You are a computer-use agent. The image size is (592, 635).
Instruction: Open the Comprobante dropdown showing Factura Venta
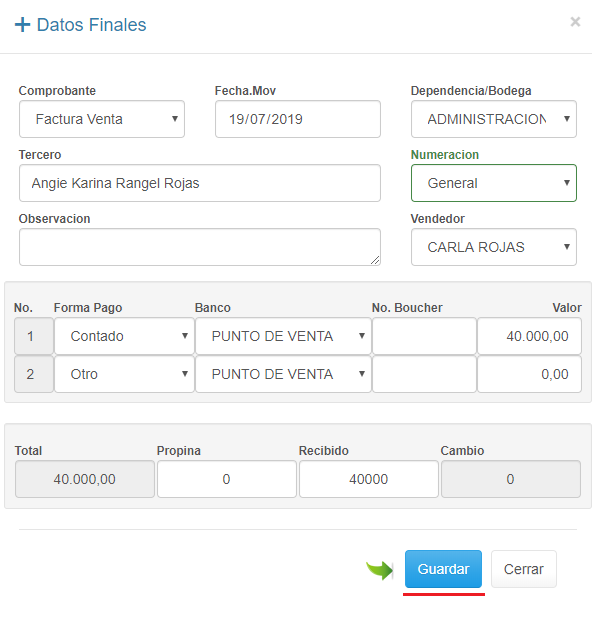coord(102,119)
